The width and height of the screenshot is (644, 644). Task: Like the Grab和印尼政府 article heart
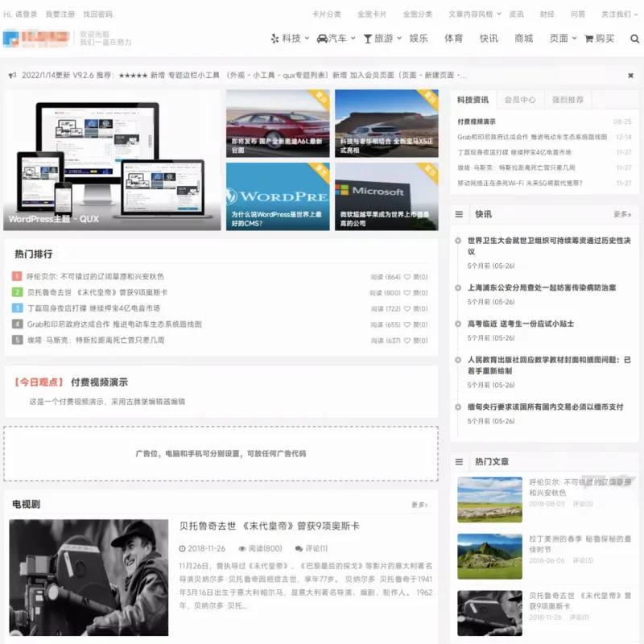[x=407, y=324]
